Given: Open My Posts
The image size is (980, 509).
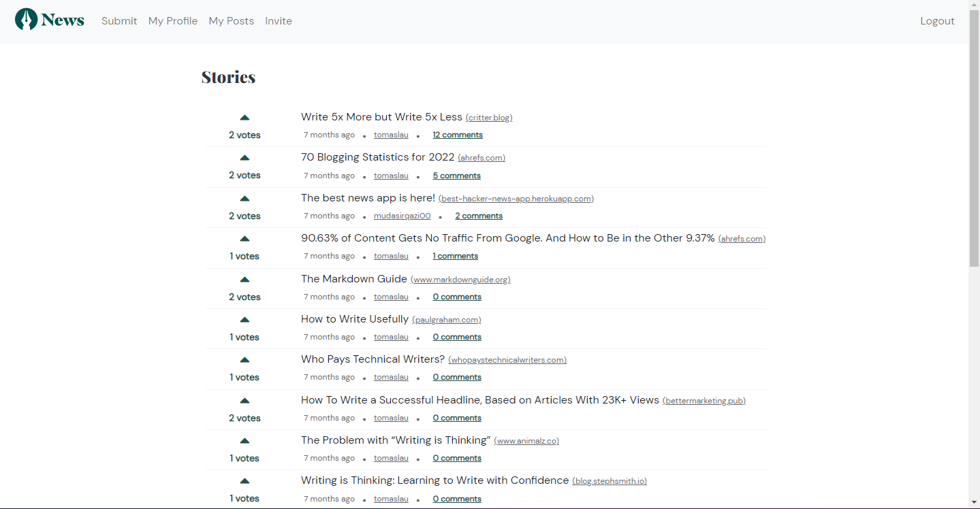Looking at the screenshot, I should (232, 21).
